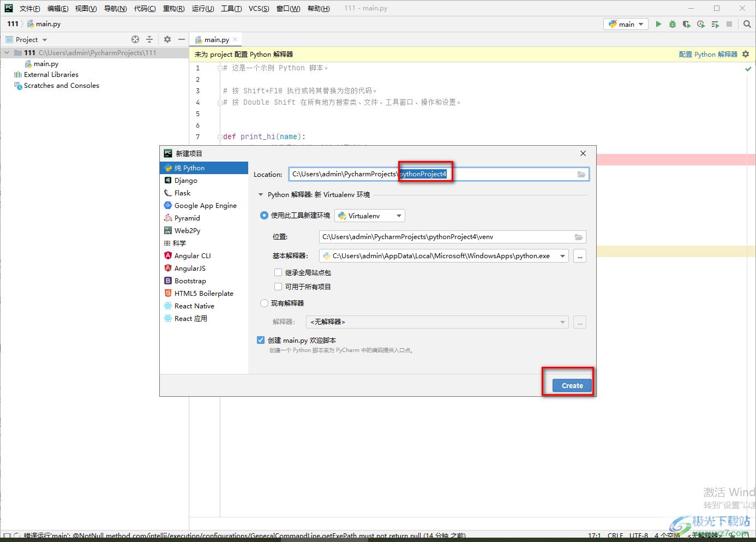Select Flask project type

click(204, 193)
